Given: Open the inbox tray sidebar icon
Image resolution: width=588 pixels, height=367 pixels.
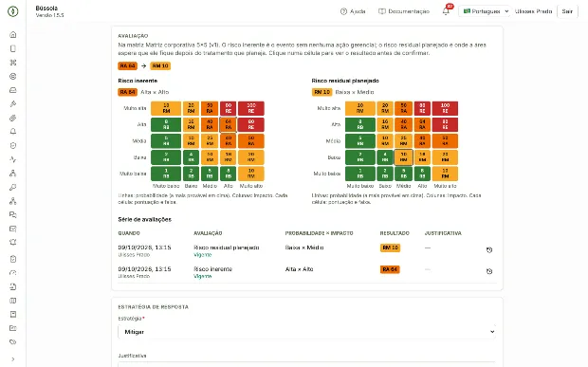Looking at the screenshot, I should tap(12, 90).
